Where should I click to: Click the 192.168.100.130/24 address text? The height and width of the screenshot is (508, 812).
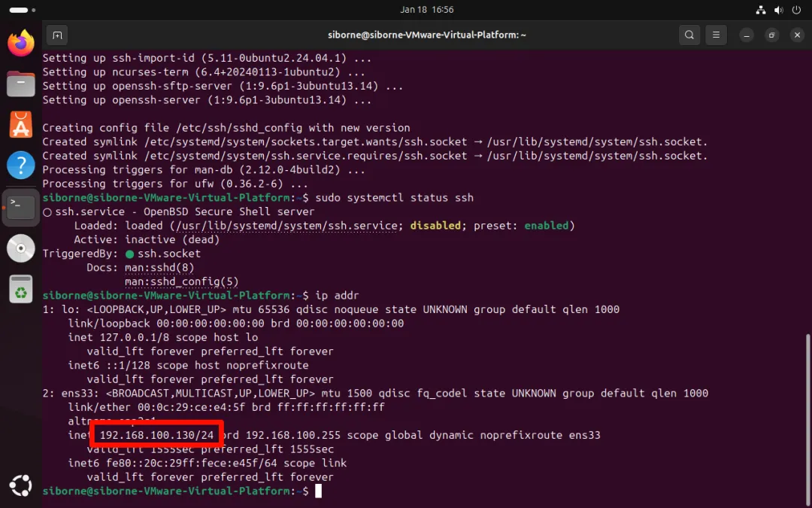tap(157, 435)
